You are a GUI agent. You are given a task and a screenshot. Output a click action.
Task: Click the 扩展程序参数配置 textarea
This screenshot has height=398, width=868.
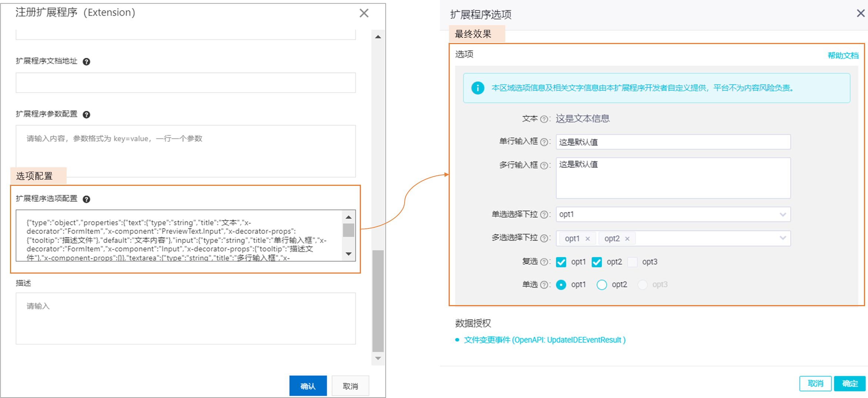[186, 151]
